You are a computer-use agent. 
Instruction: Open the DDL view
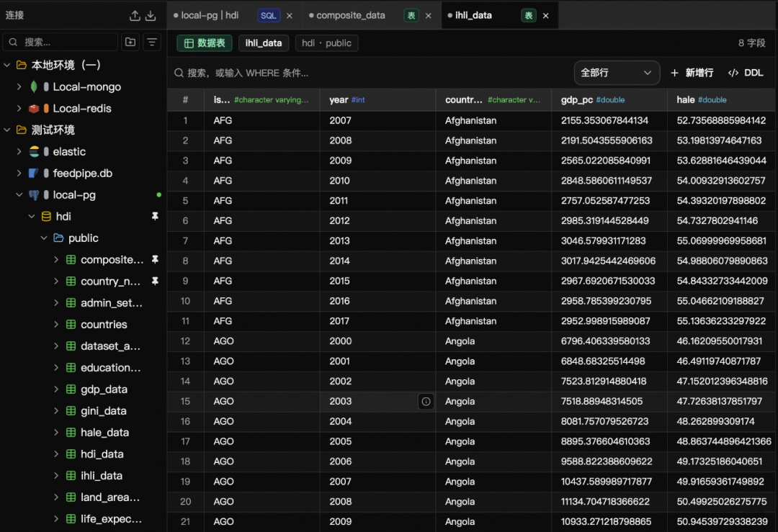tap(746, 73)
